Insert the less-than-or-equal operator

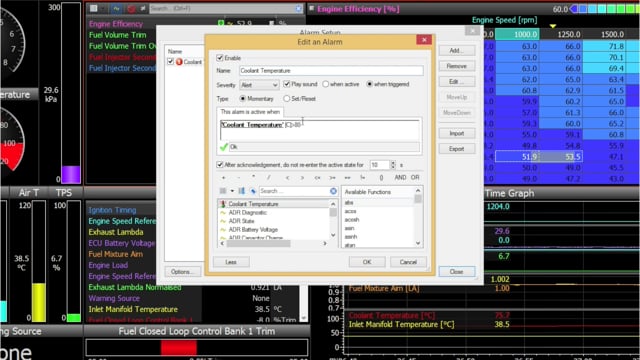[317, 178]
